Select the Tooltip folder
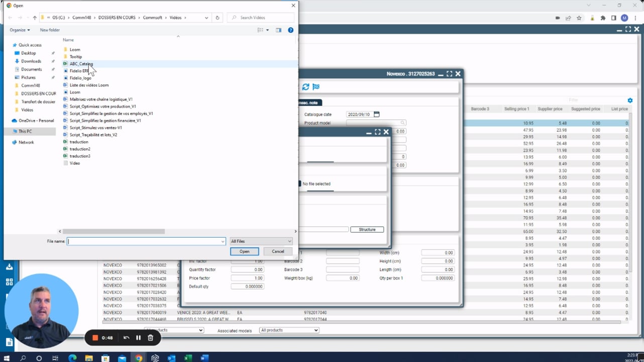 click(76, 57)
